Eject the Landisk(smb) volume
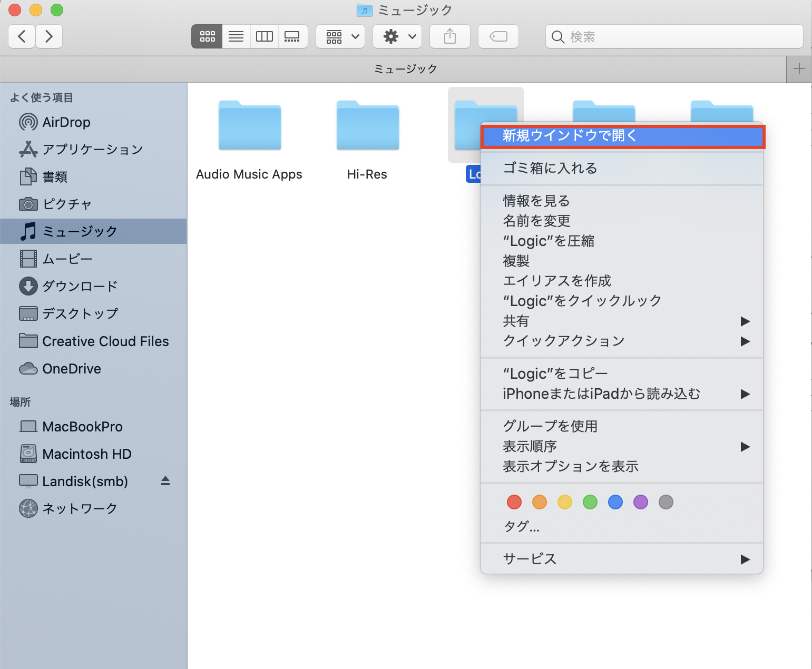Screen dimensions: 812x669 click(x=165, y=481)
